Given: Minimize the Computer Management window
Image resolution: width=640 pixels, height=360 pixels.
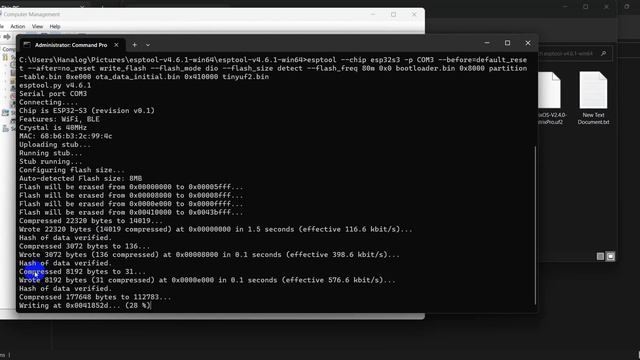Looking at the screenshot, I should tap(373, 14).
